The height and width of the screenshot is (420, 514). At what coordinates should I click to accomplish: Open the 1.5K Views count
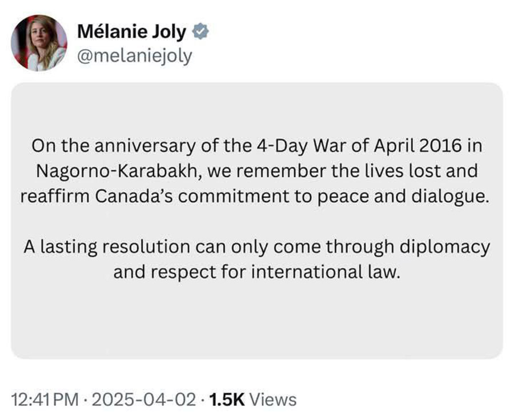252,399
